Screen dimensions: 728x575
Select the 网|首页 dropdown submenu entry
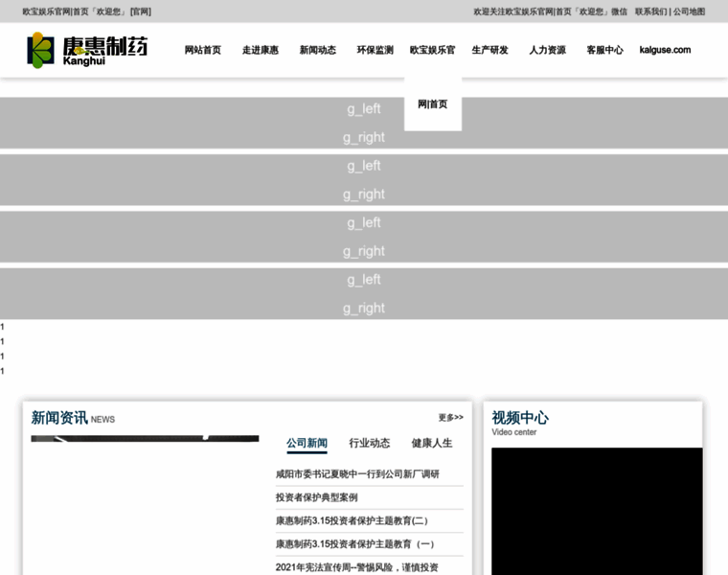click(x=433, y=104)
